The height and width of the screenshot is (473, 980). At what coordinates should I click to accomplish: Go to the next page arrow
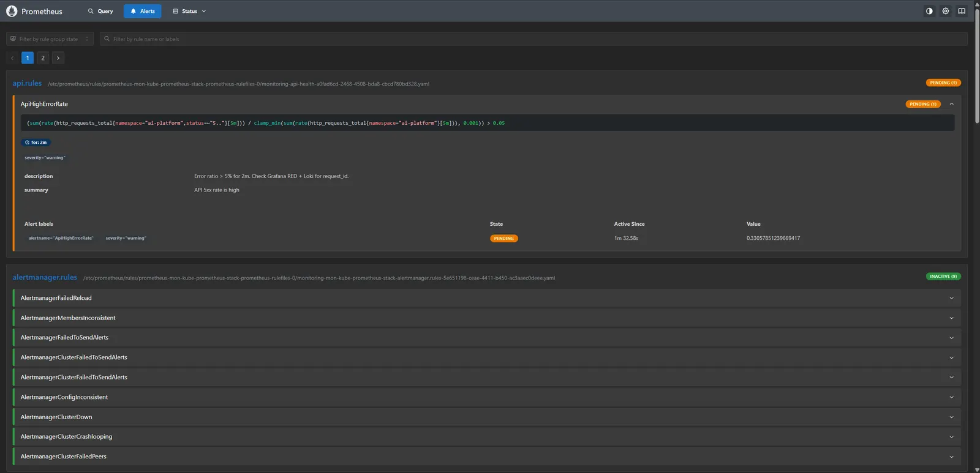(58, 58)
